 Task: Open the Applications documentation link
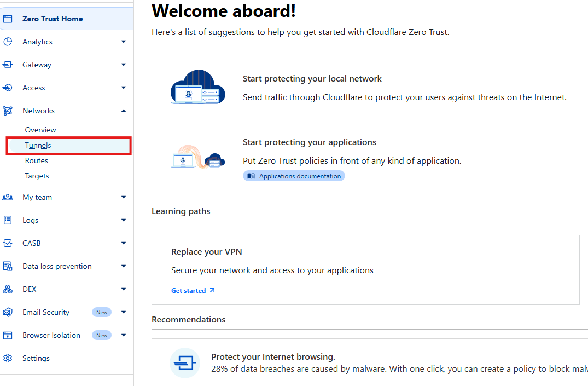[x=294, y=176]
